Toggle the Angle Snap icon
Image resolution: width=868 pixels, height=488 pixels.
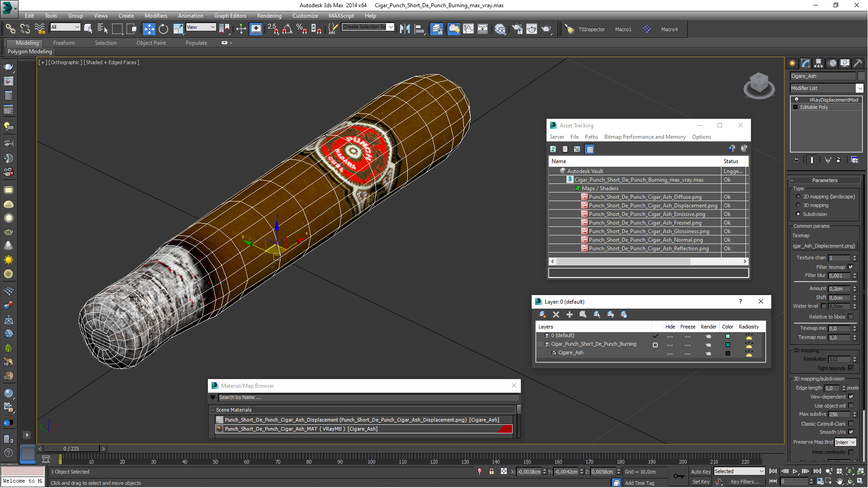click(x=288, y=29)
